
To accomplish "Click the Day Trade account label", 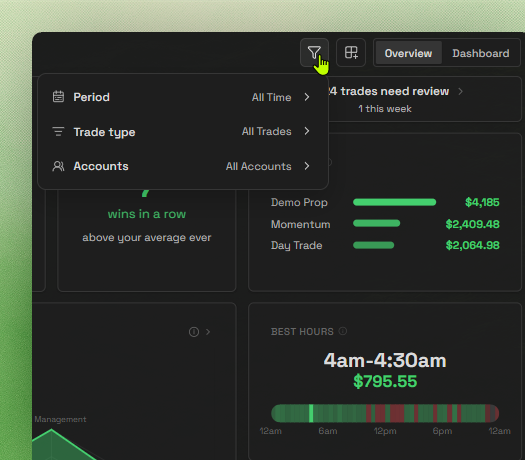I will pos(296,245).
